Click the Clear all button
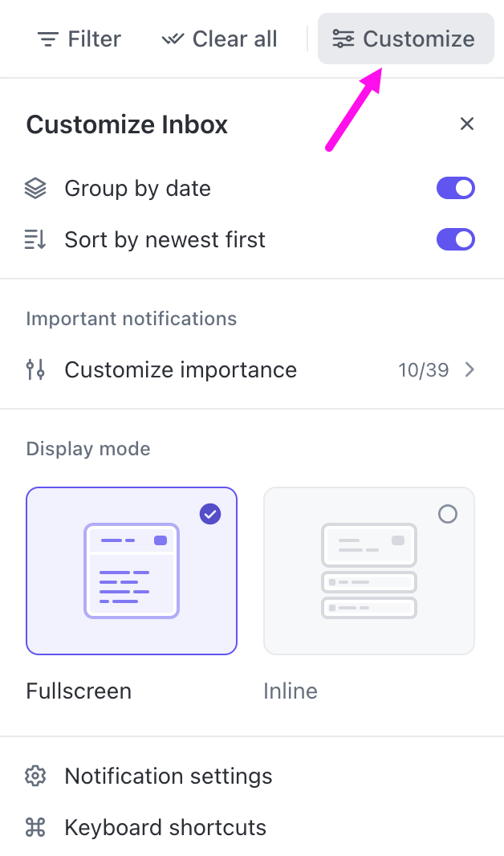This screenshot has width=504, height=856. (x=220, y=39)
